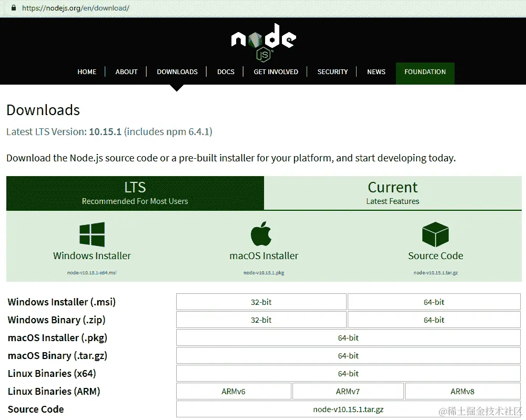526x420 pixels.
Task: Click the 'Recommended For Most Users' subtitle
Action: click(135, 201)
